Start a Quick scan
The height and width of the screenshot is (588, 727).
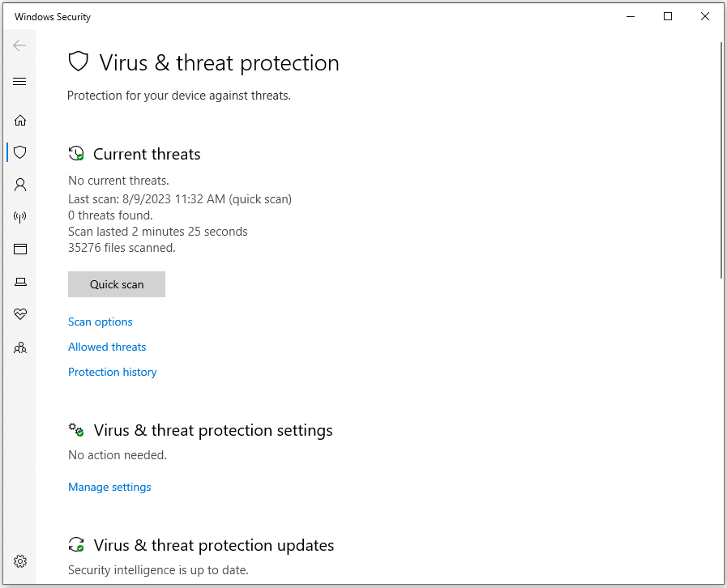point(117,284)
